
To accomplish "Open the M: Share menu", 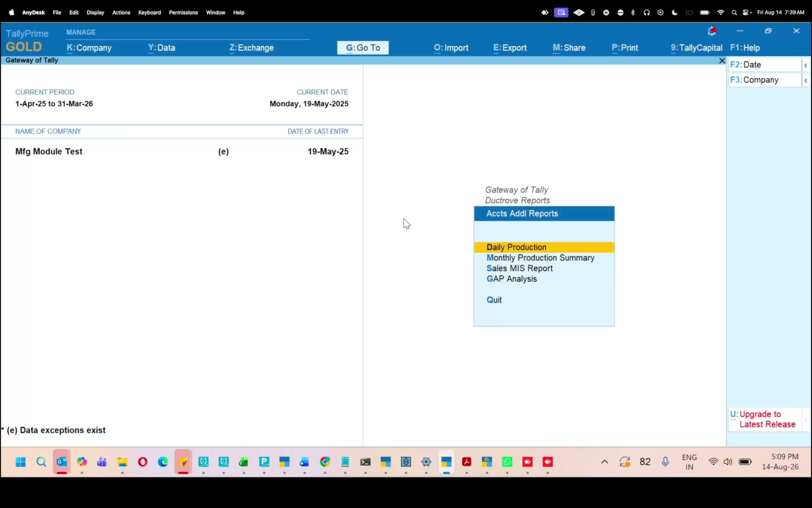I will coord(569,48).
